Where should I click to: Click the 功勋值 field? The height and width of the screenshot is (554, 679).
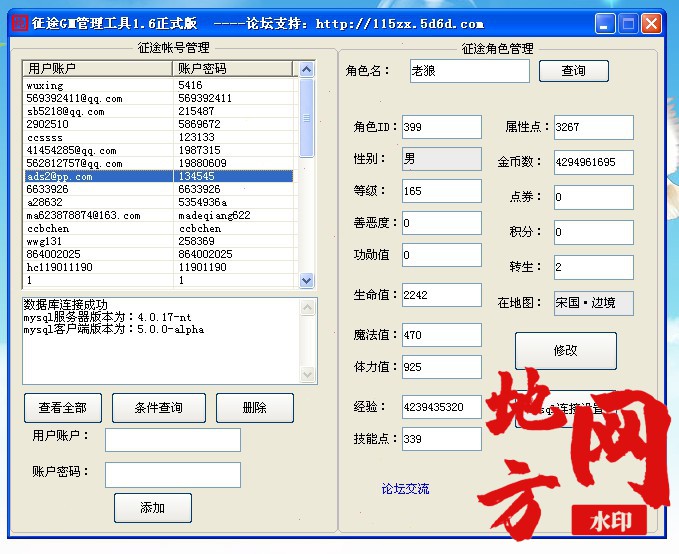coord(442,255)
